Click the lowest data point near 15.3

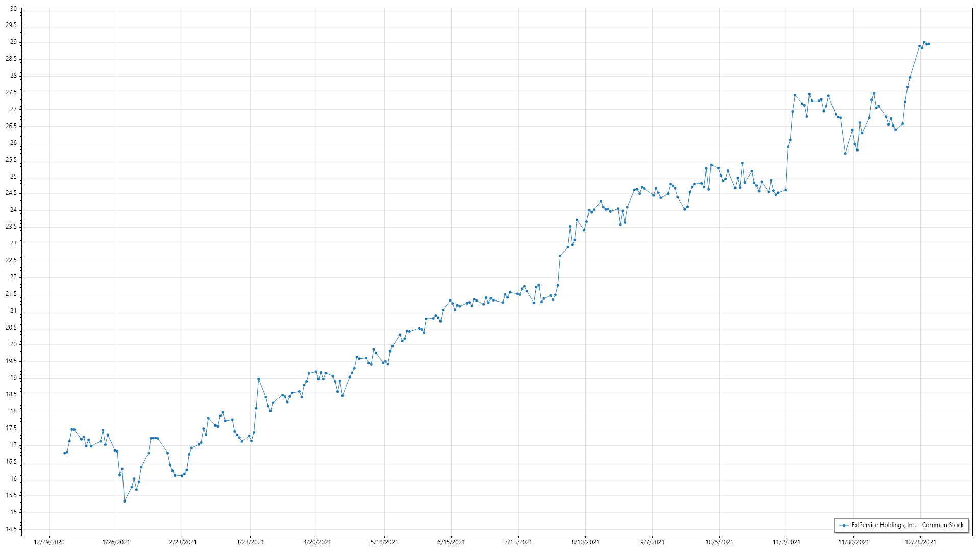click(x=125, y=502)
